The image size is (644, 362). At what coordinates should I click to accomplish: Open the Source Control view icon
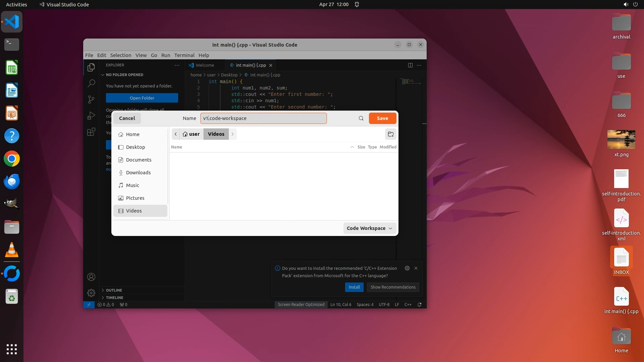(91, 100)
